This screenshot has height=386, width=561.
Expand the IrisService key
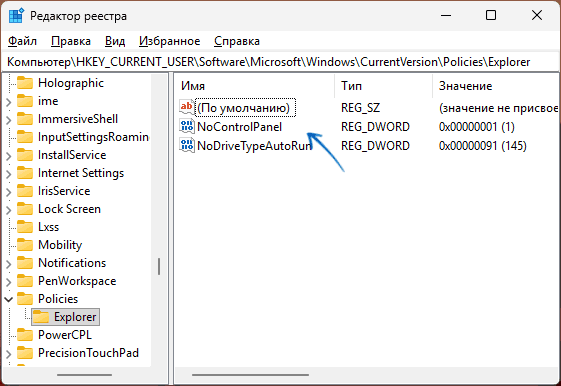(x=9, y=192)
